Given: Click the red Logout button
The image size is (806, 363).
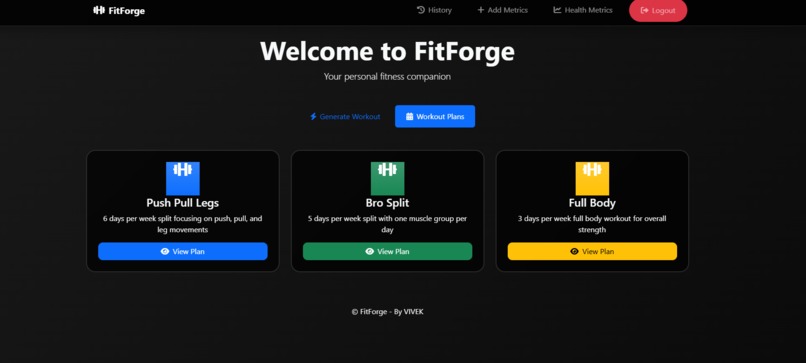Looking at the screenshot, I should tap(658, 11).
